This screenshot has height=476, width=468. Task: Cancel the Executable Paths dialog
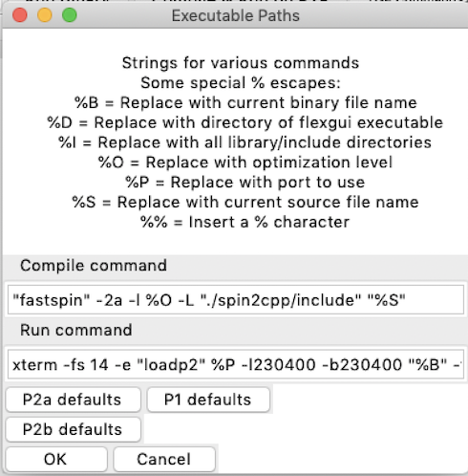[x=164, y=460]
